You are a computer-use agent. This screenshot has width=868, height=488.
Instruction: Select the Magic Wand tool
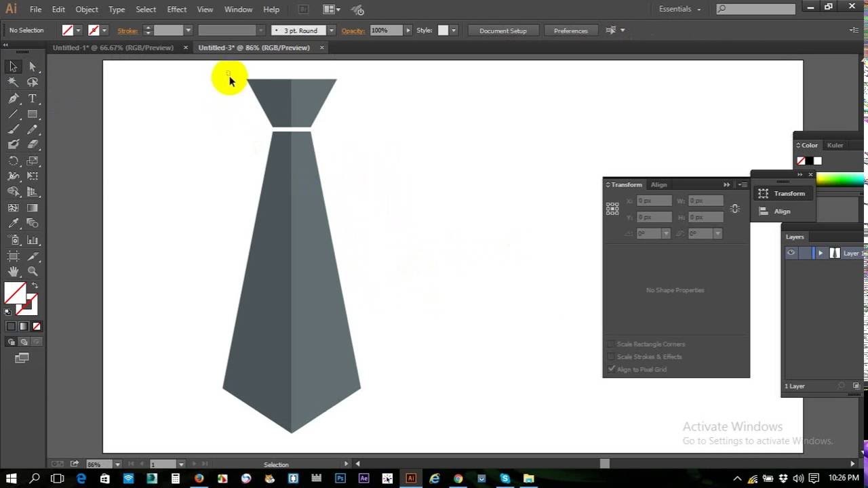pyautogui.click(x=14, y=82)
